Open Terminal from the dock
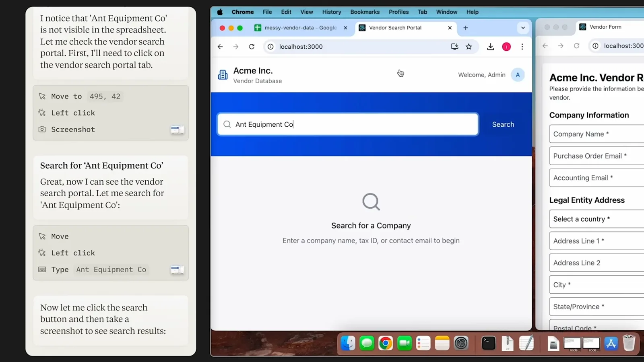The width and height of the screenshot is (644, 362). (488, 343)
